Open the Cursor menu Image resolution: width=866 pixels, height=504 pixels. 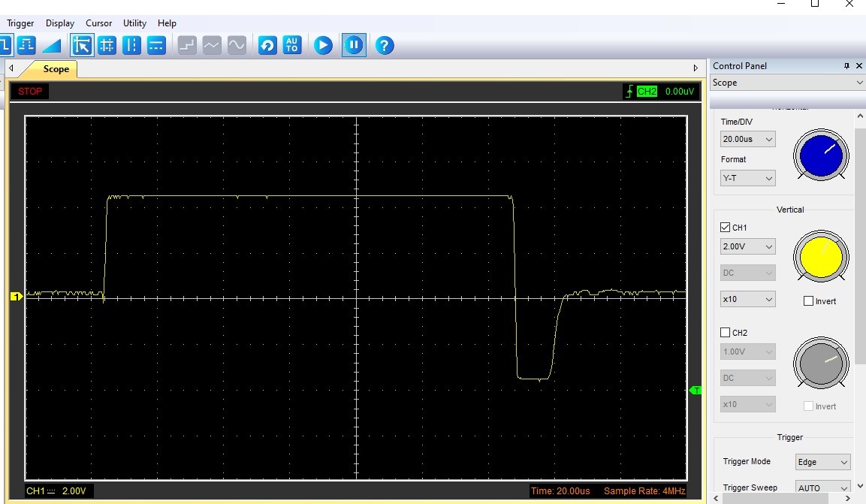(x=99, y=23)
